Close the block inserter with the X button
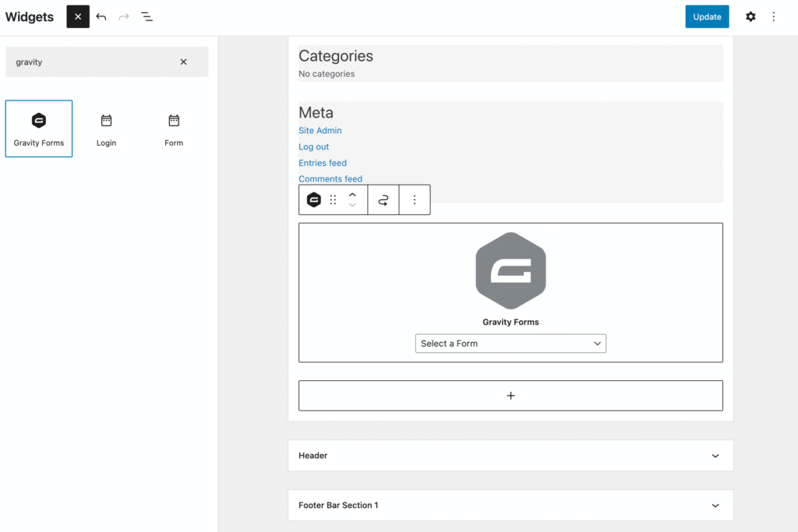The image size is (798, 532). [x=77, y=16]
